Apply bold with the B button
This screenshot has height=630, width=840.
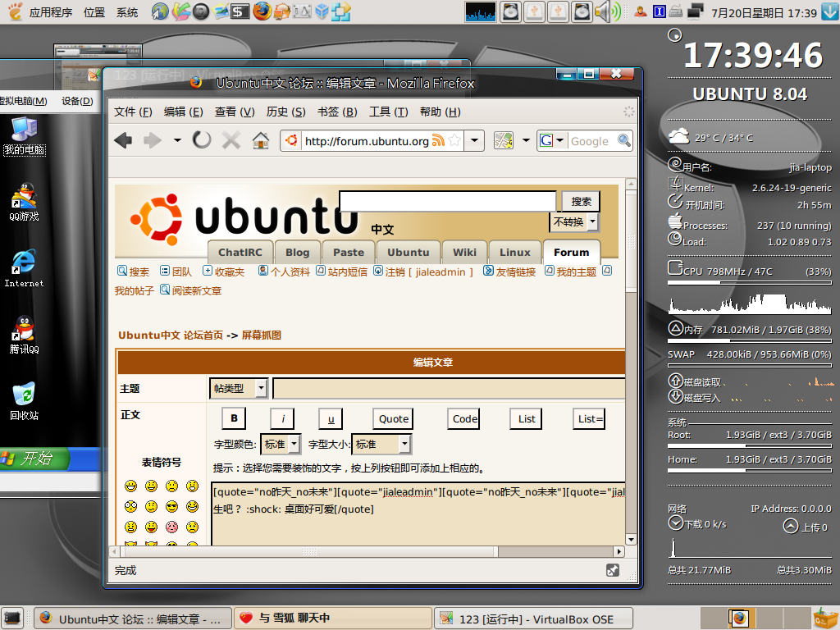tap(234, 418)
